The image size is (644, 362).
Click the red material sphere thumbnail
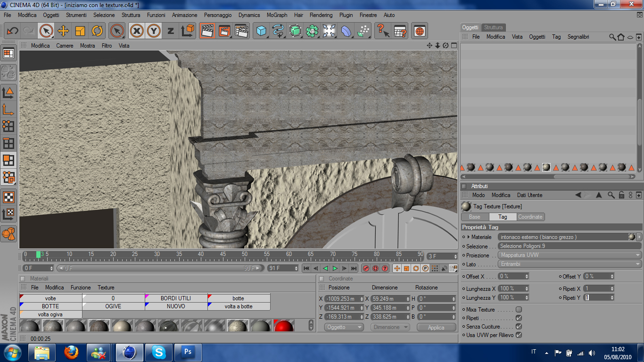coord(284,326)
